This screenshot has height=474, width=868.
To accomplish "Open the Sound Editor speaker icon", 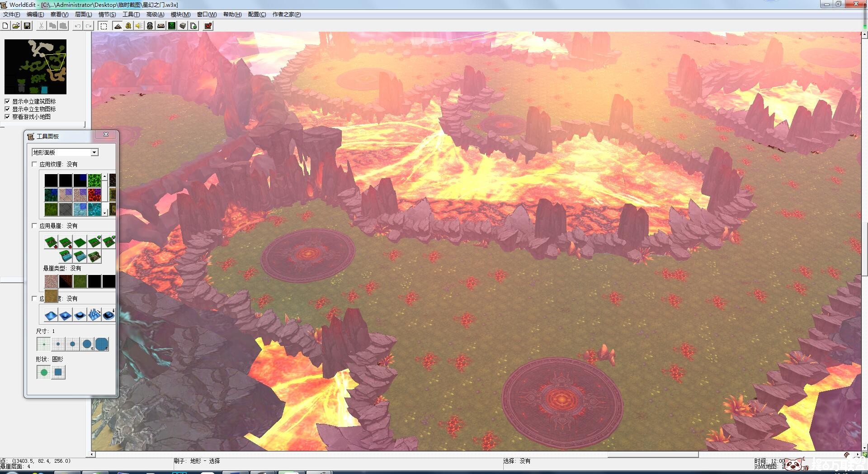I will 139,26.
